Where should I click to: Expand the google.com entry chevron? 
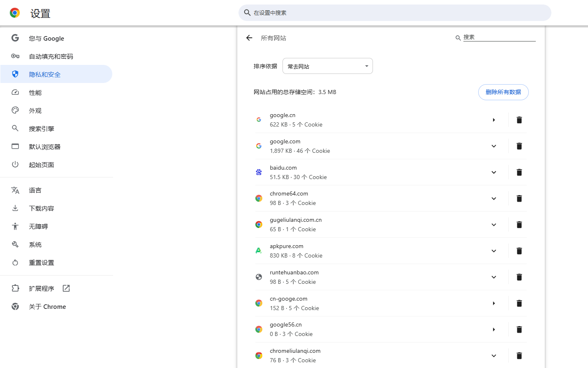coord(493,146)
